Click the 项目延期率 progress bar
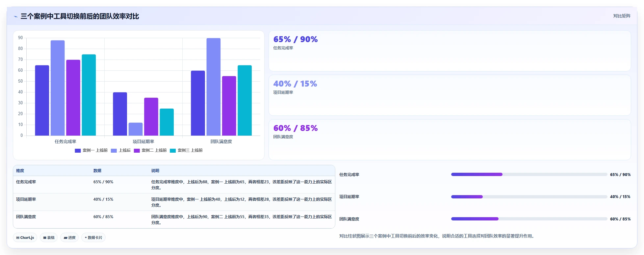 [529, 197]
